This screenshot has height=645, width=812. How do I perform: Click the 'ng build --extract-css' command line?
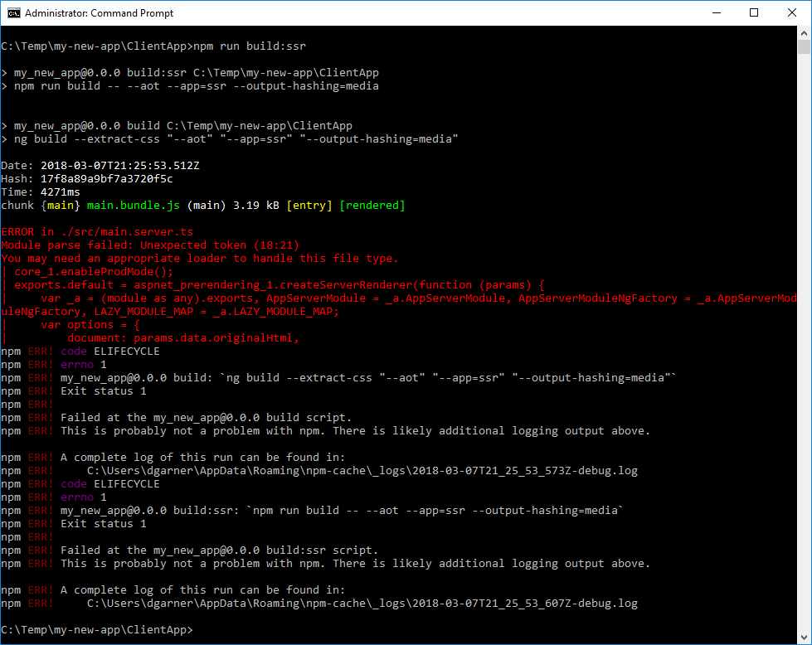click(x=230, y=139)
